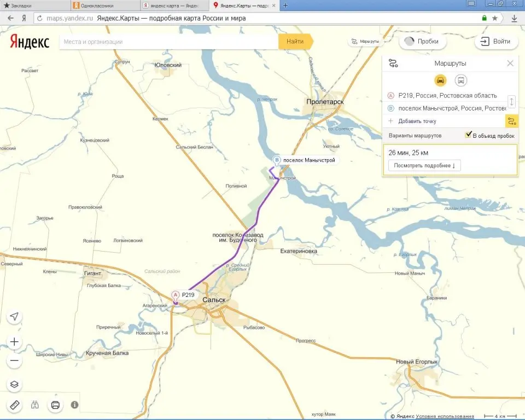The height and width of the screenshot is (420, 525).
Task: Click the B marker at Манычстрой
Action: pos(277,160)
